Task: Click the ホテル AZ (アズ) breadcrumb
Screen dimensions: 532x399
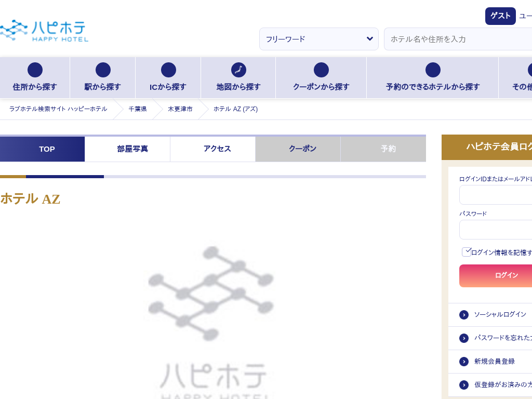Action: click(235, 109)
